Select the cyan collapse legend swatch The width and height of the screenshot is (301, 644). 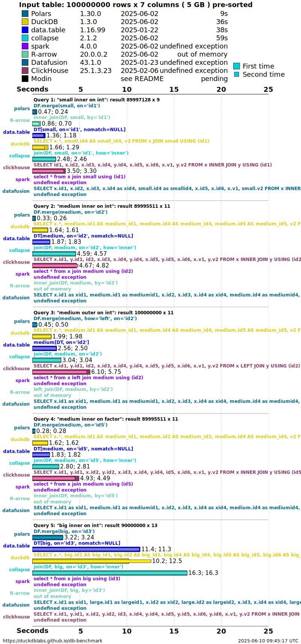point(25,38)
